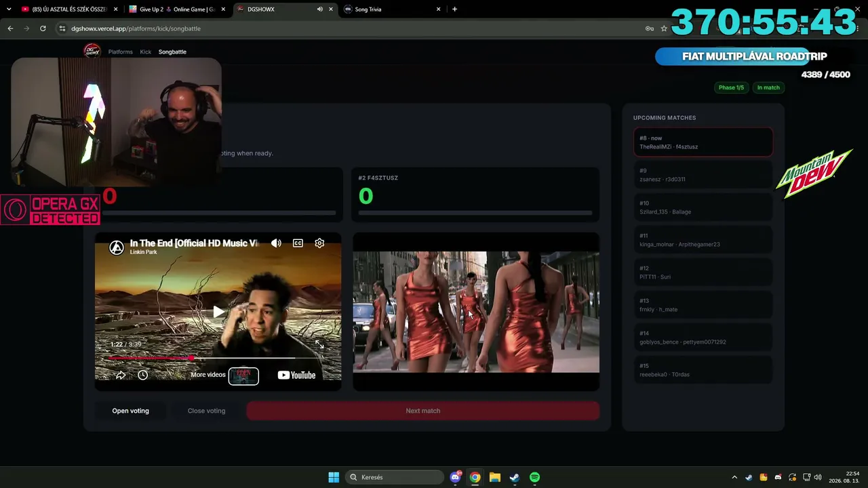Screen dimensions: 868x488
Task: Open YouTube player settings gear
Action: 319,243
